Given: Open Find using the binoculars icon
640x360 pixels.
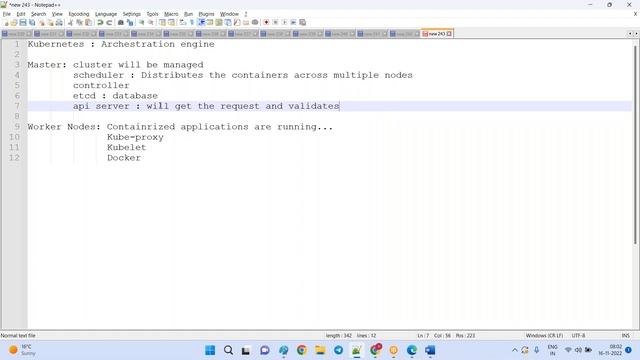Looking at the screenshot, I should [x=121, y=22].
